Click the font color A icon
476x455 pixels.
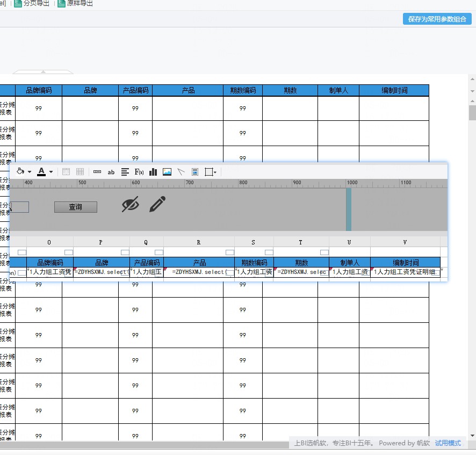click(41, 172)
